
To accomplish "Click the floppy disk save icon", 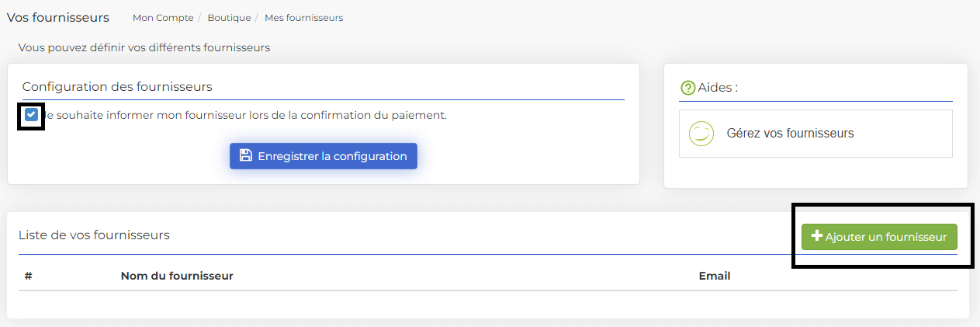I will tap(245, 155).
